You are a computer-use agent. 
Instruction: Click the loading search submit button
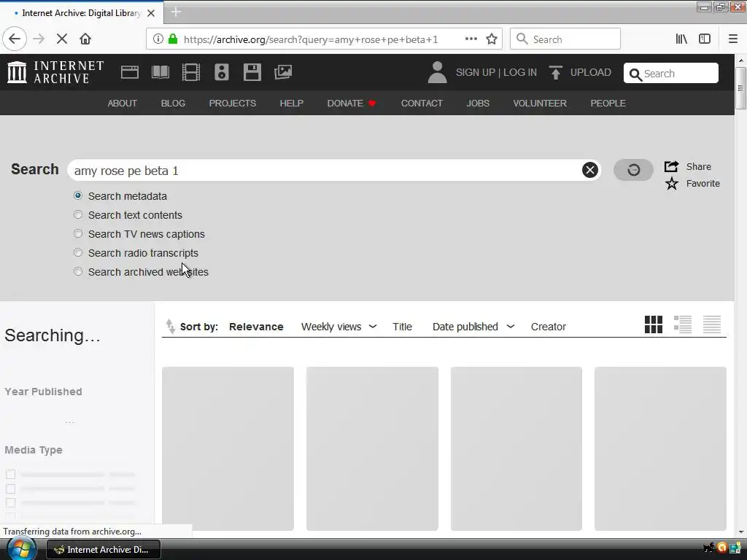[633, 170]
